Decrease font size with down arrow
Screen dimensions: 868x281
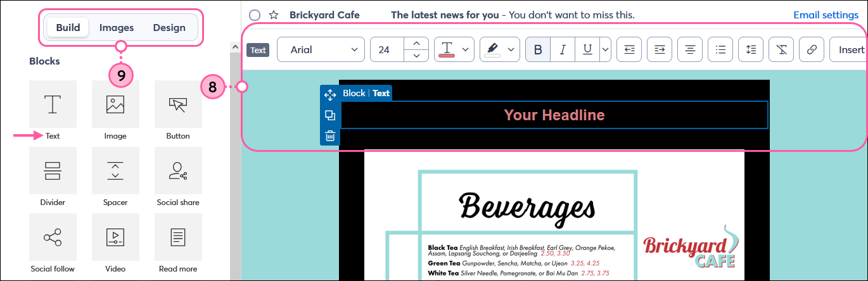[x=416, y=56]
